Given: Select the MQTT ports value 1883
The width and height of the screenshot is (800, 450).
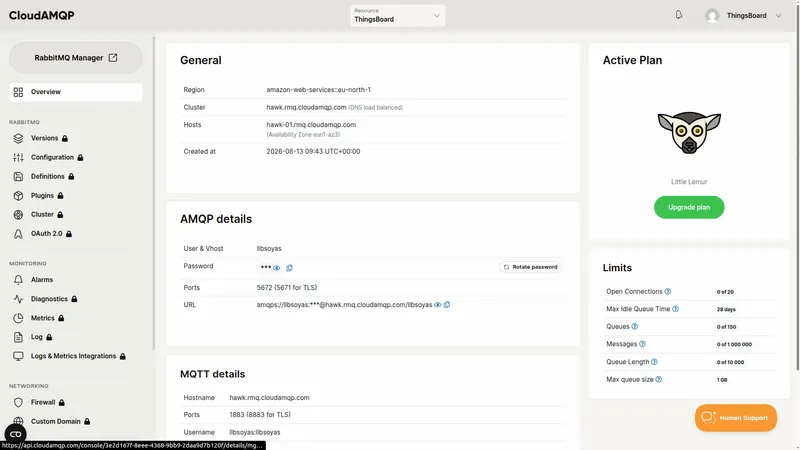Looking at the screenshot, I should [236, 415].
